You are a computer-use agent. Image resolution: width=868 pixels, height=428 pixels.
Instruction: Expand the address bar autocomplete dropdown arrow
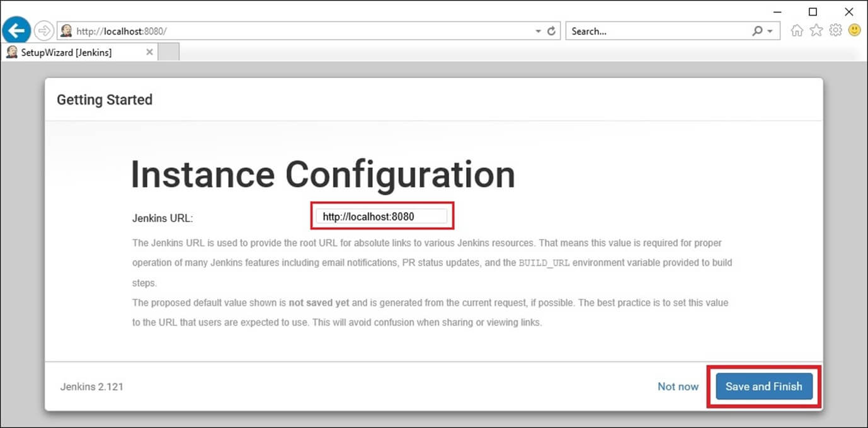coord(538,31)
